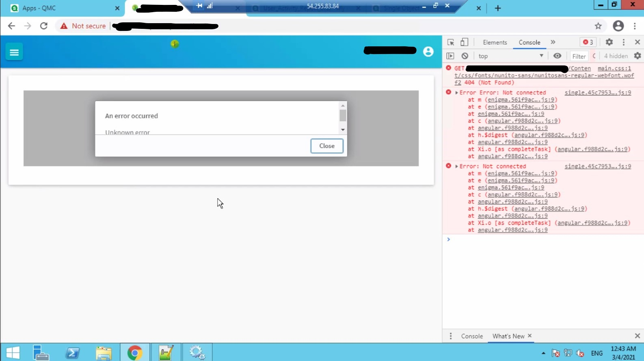Expand the second 'Error: Not connected' entry
The height and width of the screenshot is (361, 644).
457,166
